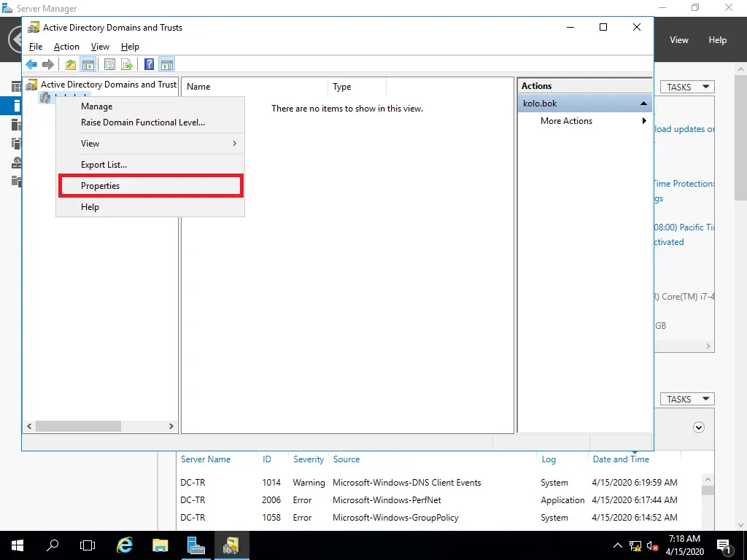Click the Properties toolbar icon
747x560 pixels.
[109, 64]
